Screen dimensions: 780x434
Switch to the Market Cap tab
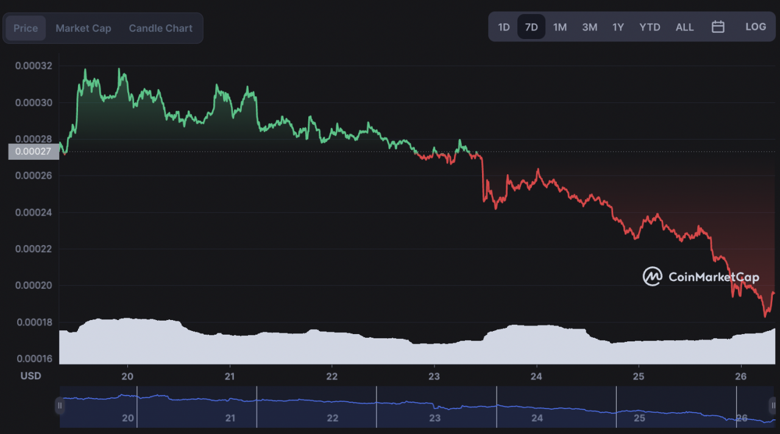83,28
